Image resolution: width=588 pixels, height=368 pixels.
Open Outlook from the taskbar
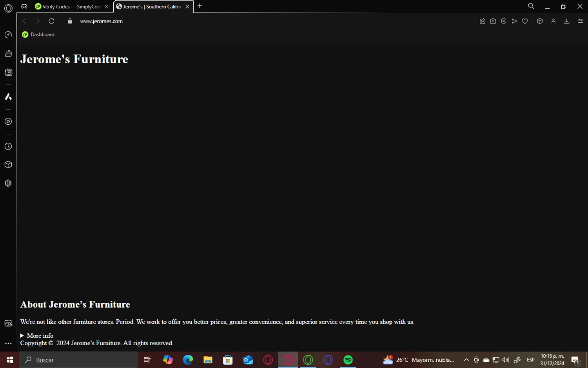point(248,360)
